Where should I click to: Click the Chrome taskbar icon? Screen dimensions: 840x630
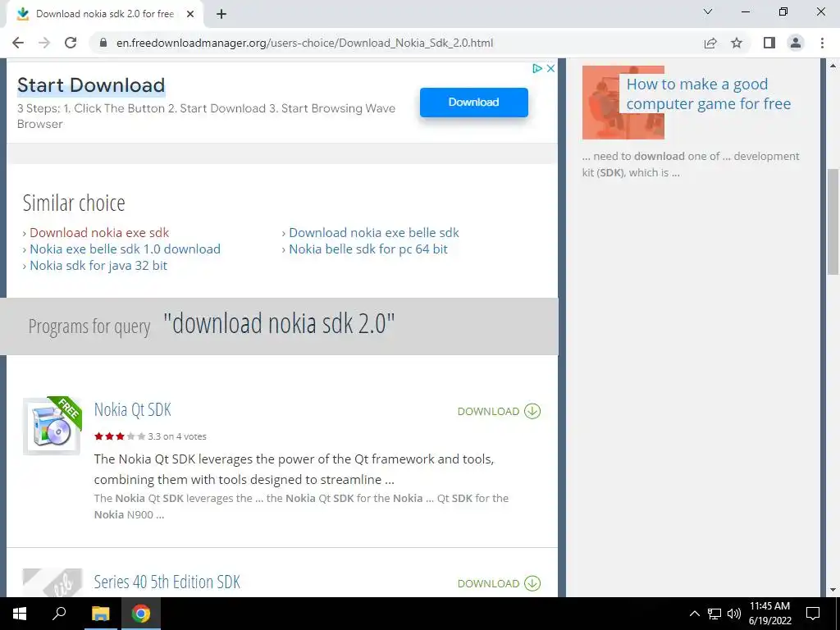pos(141,614)
